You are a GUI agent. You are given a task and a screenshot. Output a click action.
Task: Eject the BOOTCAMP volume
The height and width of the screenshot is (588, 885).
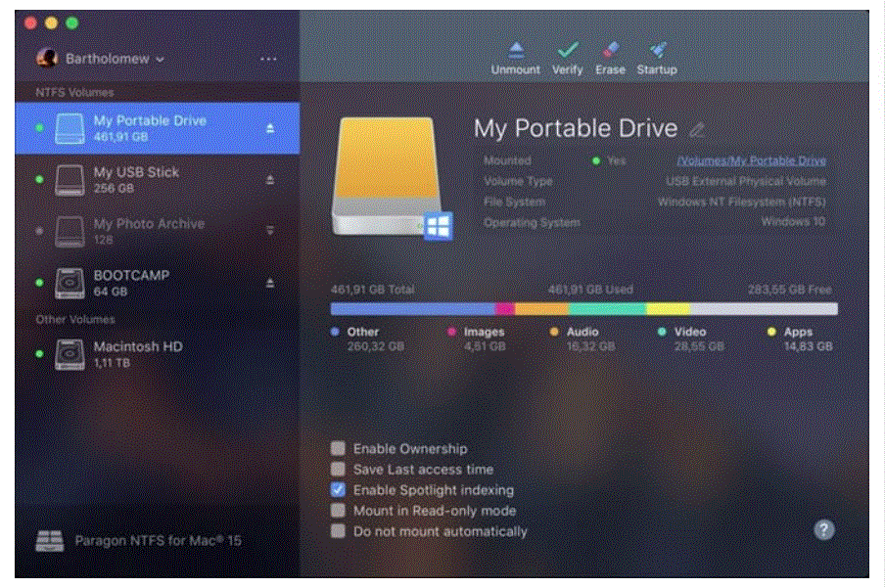[x=270, y=282]
